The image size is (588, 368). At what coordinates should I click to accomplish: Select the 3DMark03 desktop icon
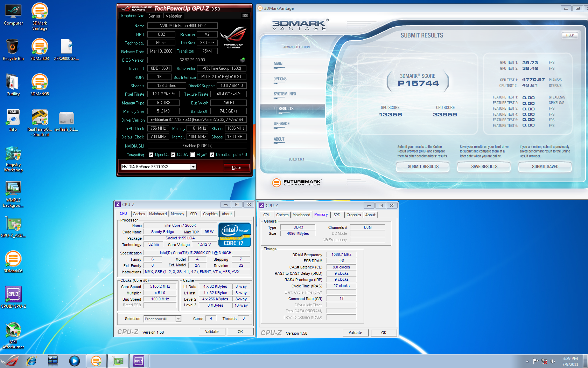pyautogui.click(x=40, y=49)
